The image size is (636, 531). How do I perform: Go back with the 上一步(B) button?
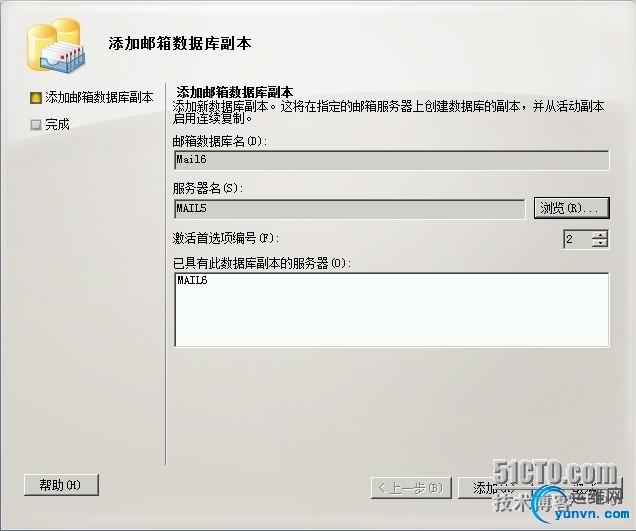411,488
